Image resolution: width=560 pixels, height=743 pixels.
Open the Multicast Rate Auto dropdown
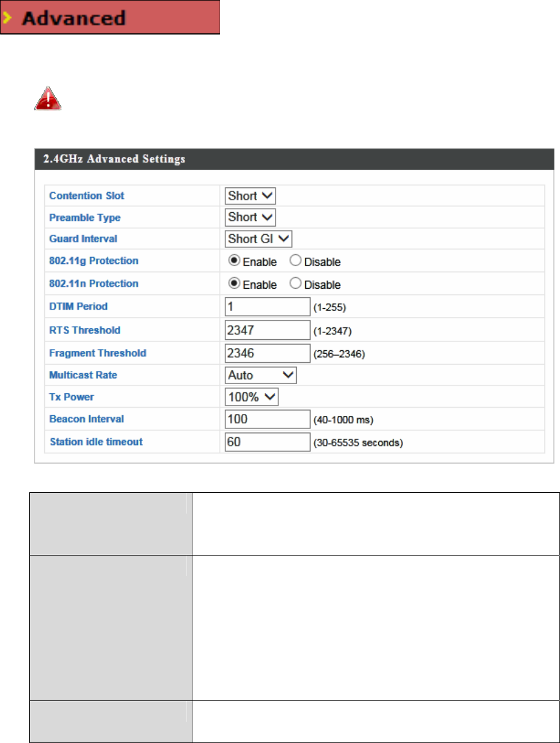[260, 376]
